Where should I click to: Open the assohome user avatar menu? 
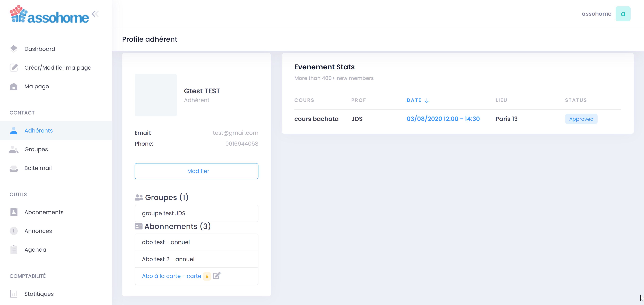coord(623,14)
